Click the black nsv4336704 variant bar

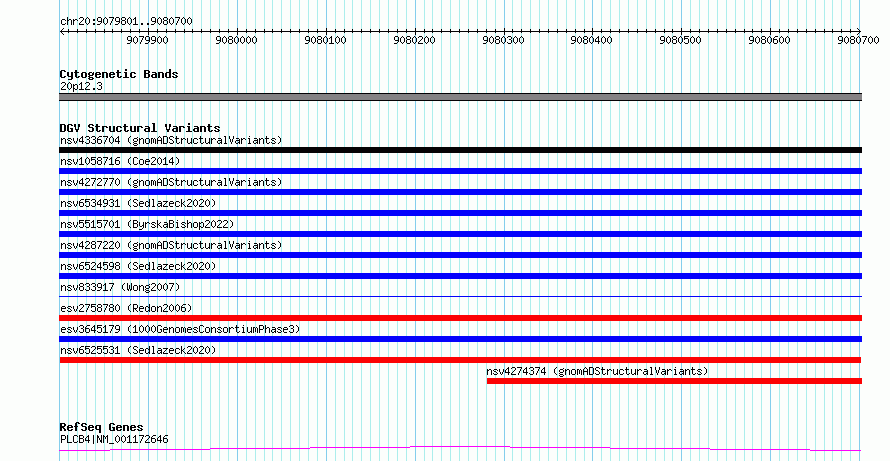[460, 150]
